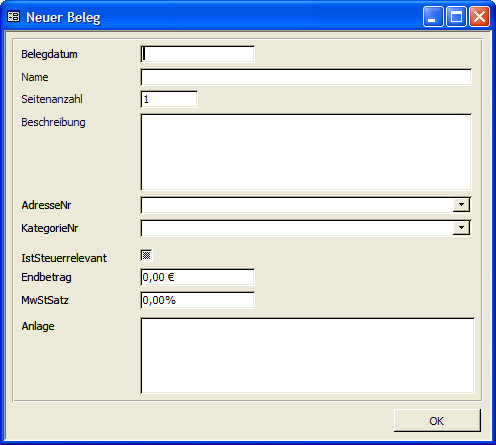Expand the KategorieNr dropdown arrow
496x445 pixels.
461,228
